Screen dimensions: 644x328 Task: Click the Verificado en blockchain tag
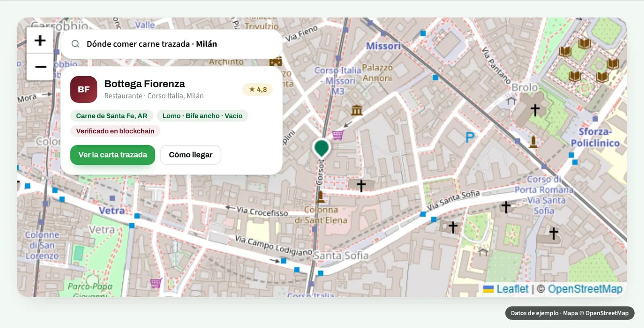[x=115, y=131]
